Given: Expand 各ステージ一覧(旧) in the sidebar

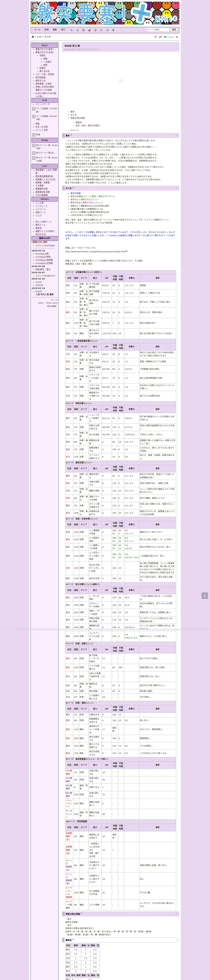Looking at the screenshot, I should click(34, 153).
